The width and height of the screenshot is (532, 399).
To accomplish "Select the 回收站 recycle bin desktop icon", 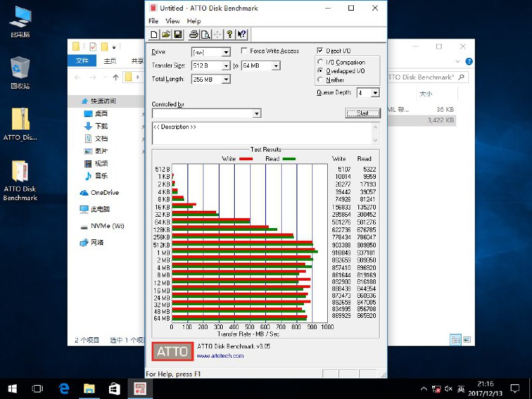I will click(21, 73).
